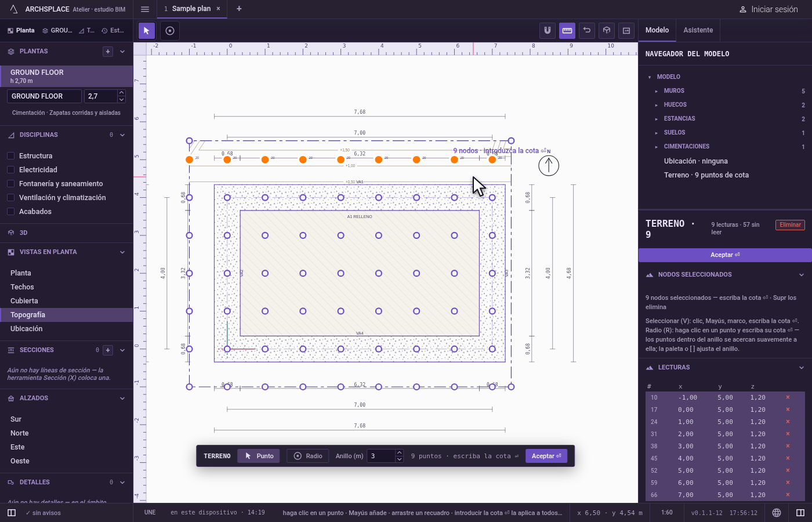The image size is (812, 522).
Task: Delete reading row 10 with its x icon
Action: coord(788,398)
